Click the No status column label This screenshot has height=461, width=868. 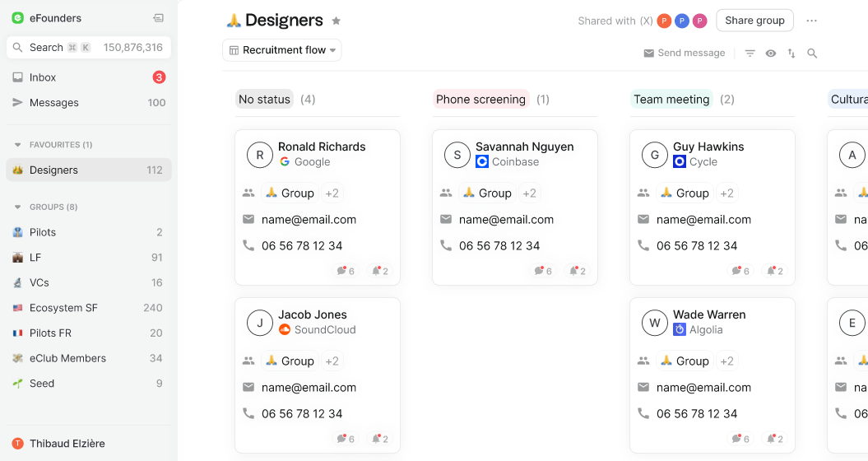click(x=265, y=99)
